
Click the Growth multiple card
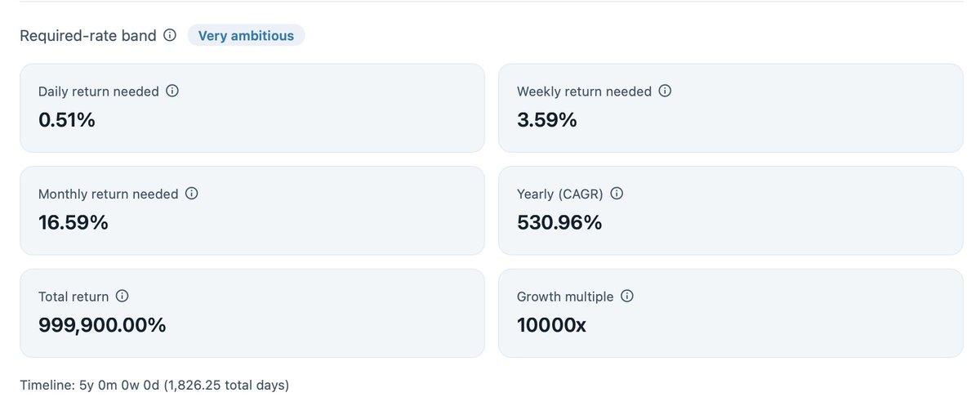coord(731,314)
